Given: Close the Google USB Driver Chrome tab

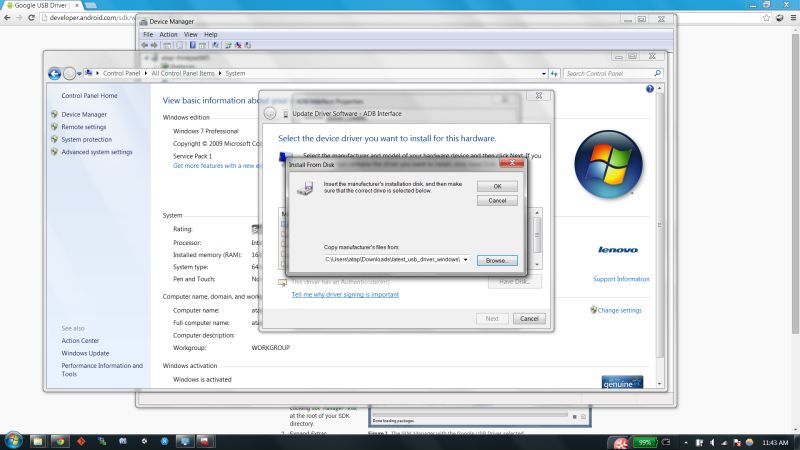Looking at the screenshot, I should tap(77, 5).
